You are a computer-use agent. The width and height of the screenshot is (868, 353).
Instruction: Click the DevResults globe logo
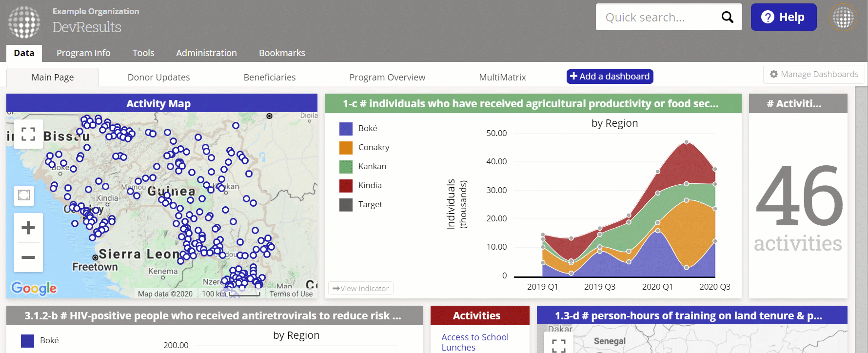(x=24, y=22)
